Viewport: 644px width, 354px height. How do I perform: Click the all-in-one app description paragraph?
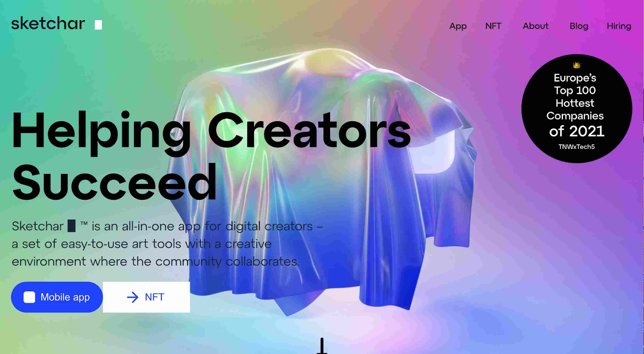[167, 244]
